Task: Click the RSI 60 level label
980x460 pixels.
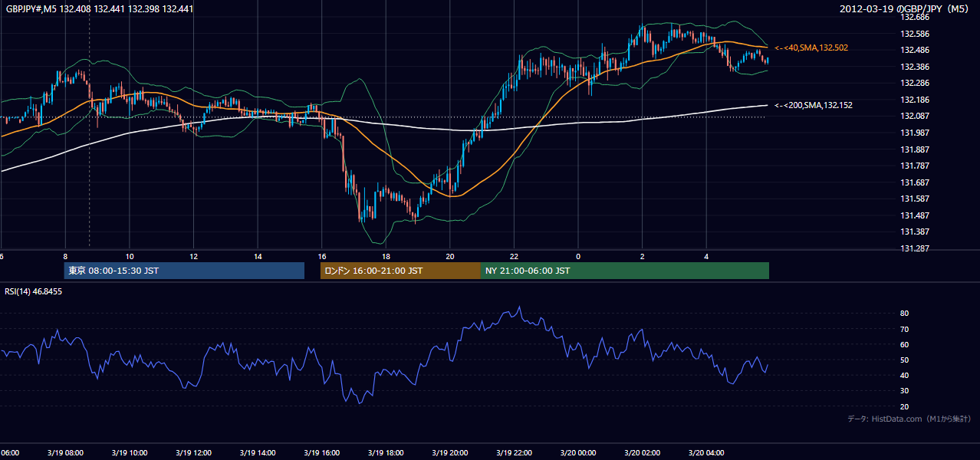Action: (904, 344)
